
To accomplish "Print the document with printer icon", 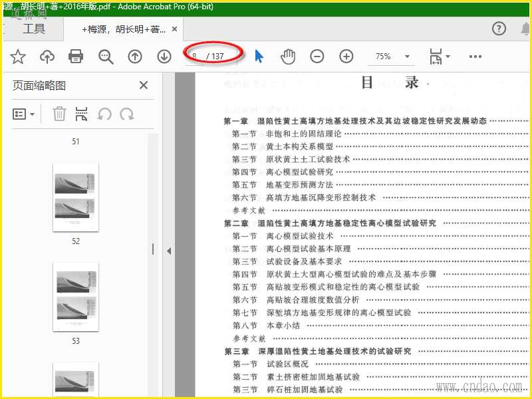I will click(76, 57).
